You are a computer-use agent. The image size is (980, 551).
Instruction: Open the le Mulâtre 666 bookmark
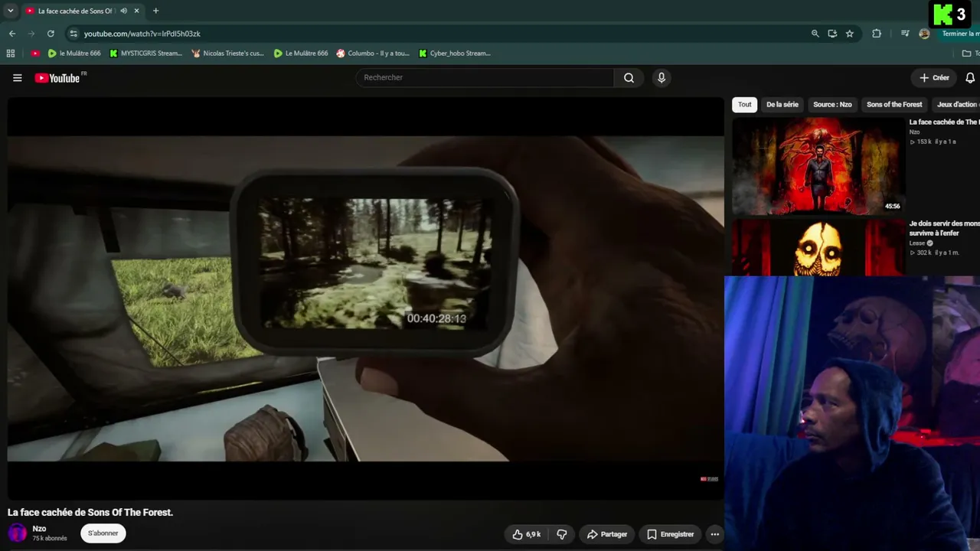pyautogui.click(x=74, y=54)
